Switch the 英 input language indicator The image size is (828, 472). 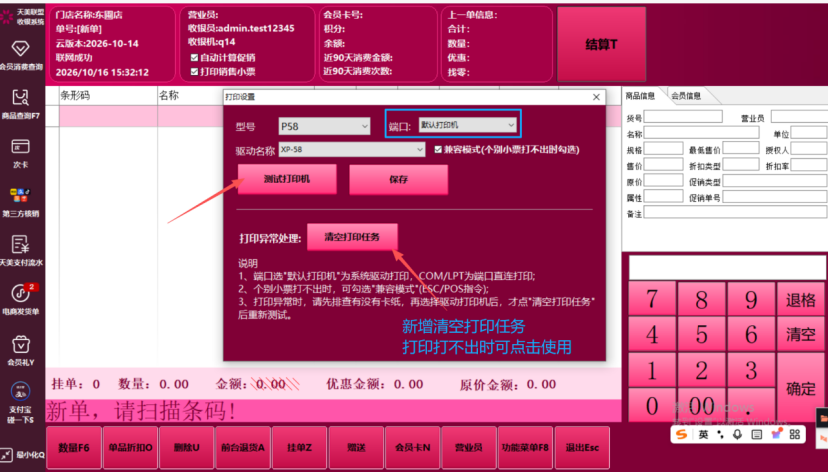pyautogui.click(x=703, y=434)
